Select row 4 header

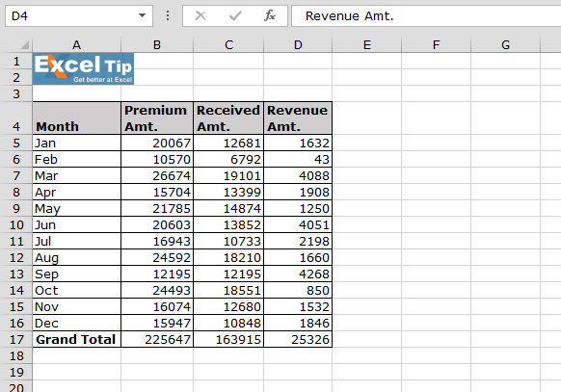pyautogui.click(x=16, y=118)
